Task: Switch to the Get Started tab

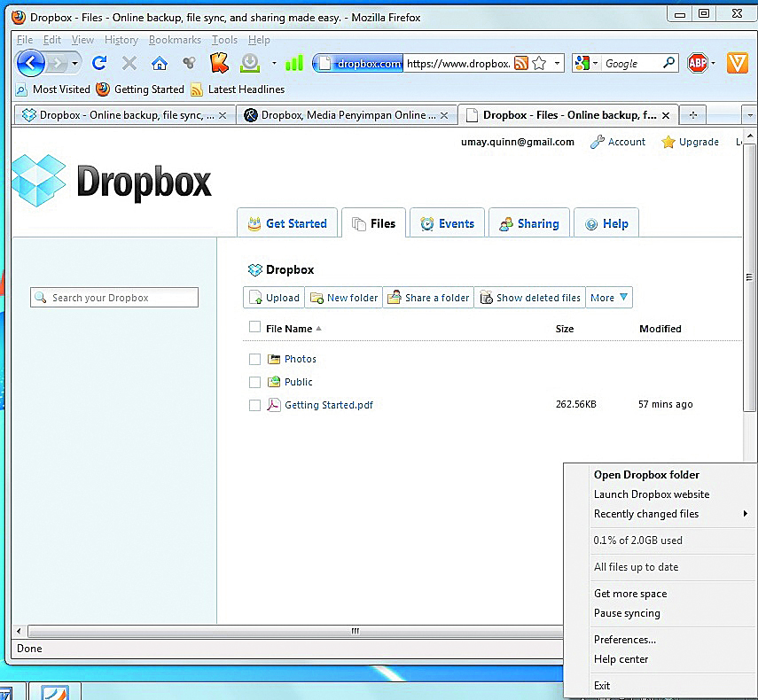Action: point(287,223)
